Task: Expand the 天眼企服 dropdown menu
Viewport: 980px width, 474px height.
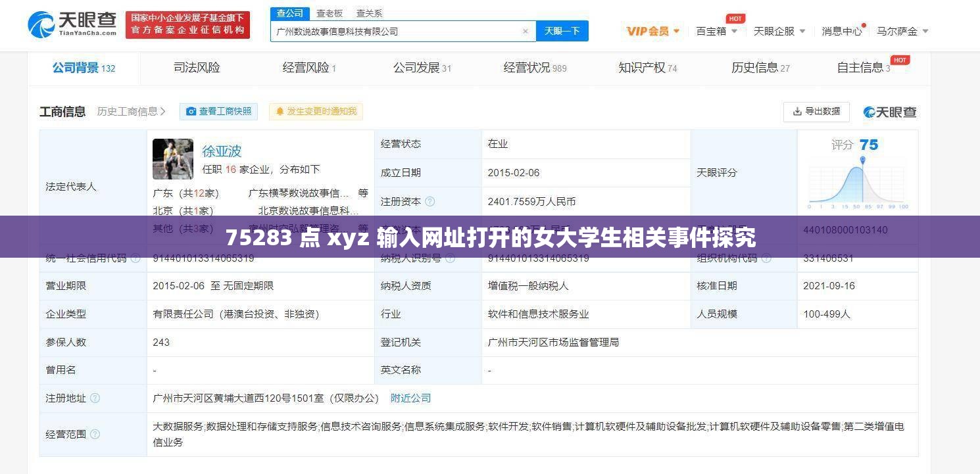Action: click(x=780, y=31)
